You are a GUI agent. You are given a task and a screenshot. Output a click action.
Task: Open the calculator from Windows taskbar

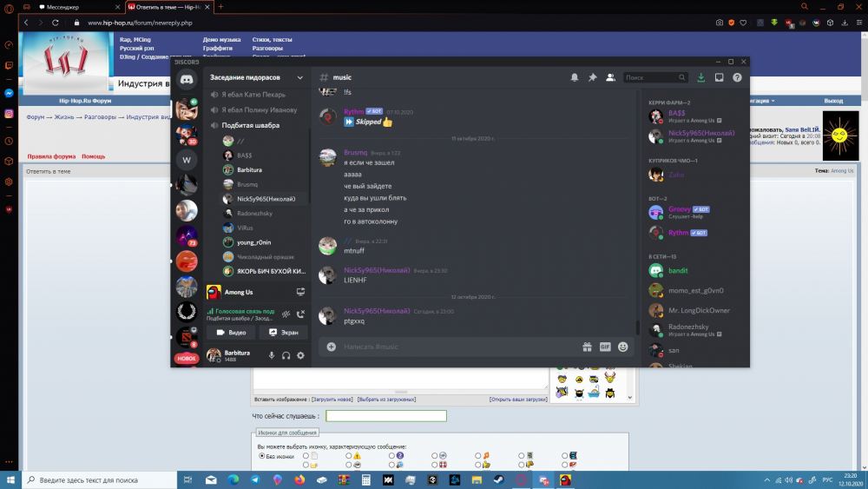(366, 480)
